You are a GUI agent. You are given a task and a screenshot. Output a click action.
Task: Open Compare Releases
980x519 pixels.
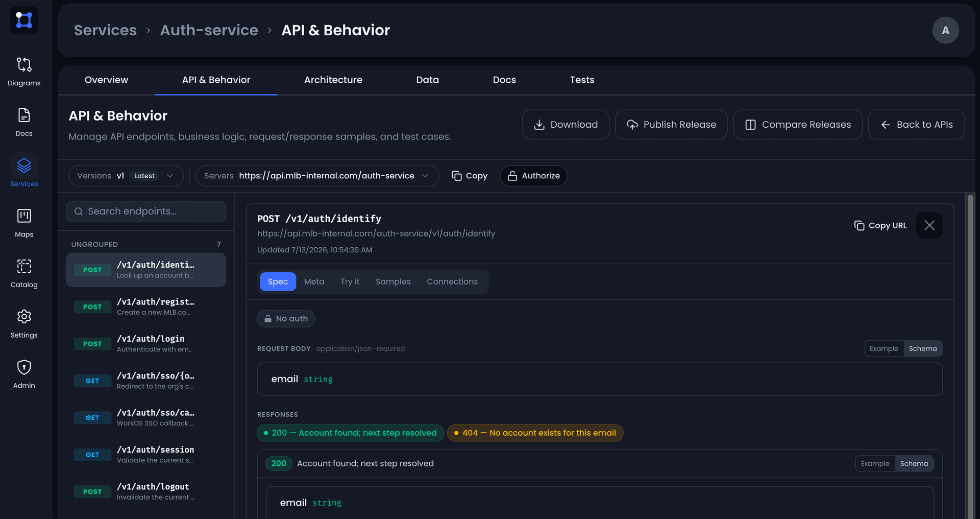tap(798, 125)
